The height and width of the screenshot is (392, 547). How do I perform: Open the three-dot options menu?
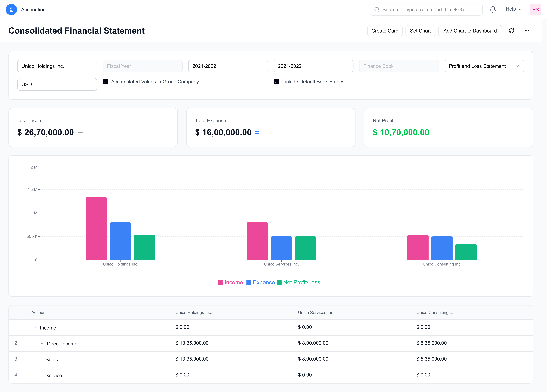(527, 31)
